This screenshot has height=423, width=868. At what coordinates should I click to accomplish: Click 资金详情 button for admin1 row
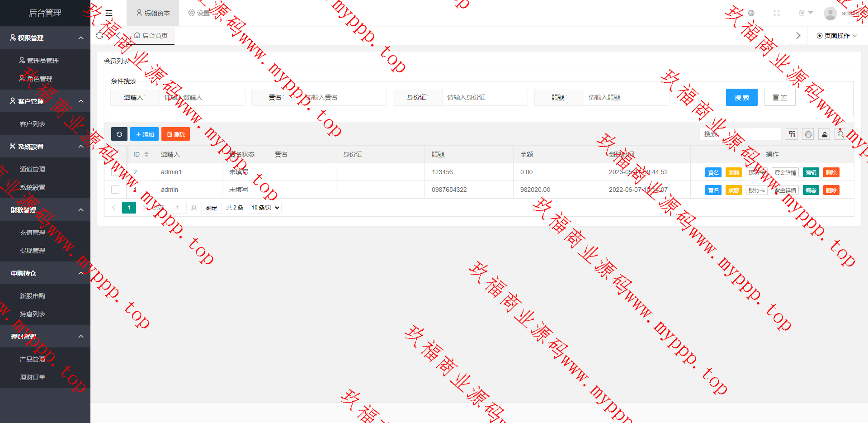[785, 172]
